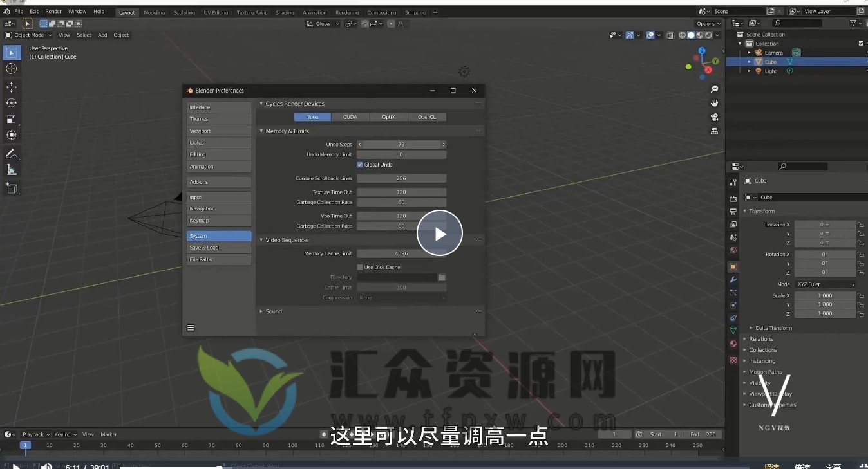Open the Particles properties tab icon
The image size is (868, 469).
(733, 292)
